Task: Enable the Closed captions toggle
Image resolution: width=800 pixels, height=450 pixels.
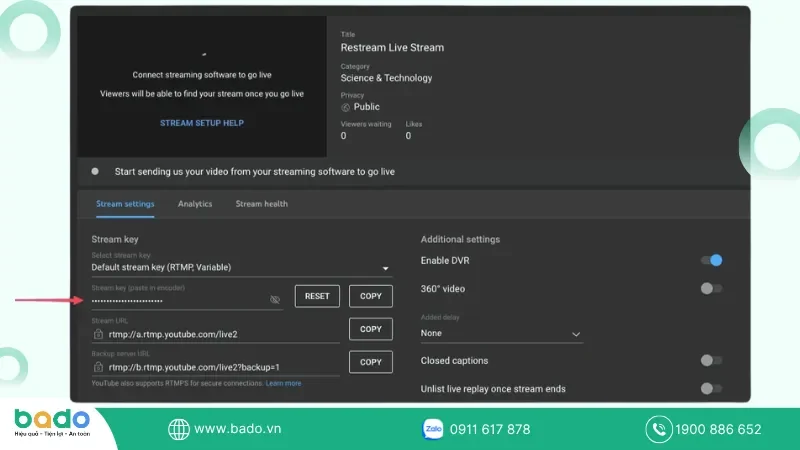Action: pos(712,361)
